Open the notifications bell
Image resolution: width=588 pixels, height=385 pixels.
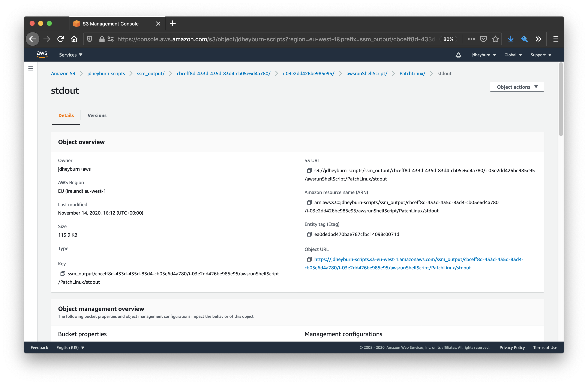click(458, 55)
